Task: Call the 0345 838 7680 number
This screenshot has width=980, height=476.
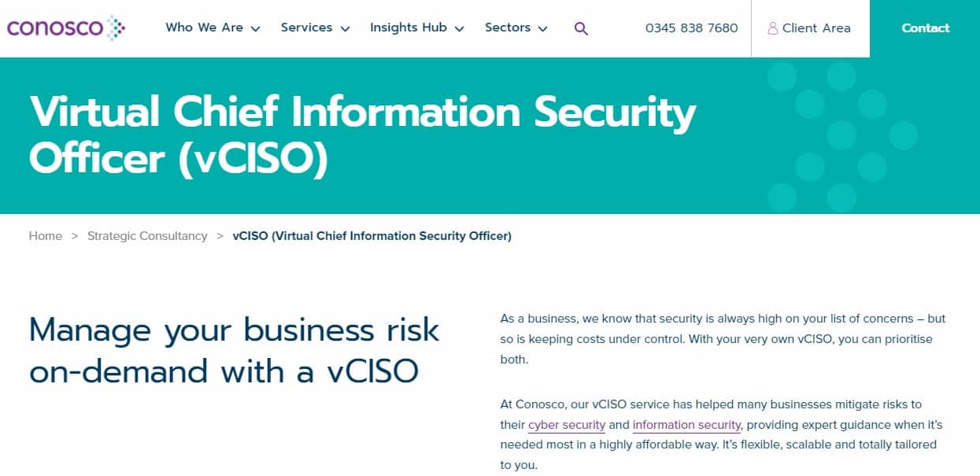Action: 691,28
